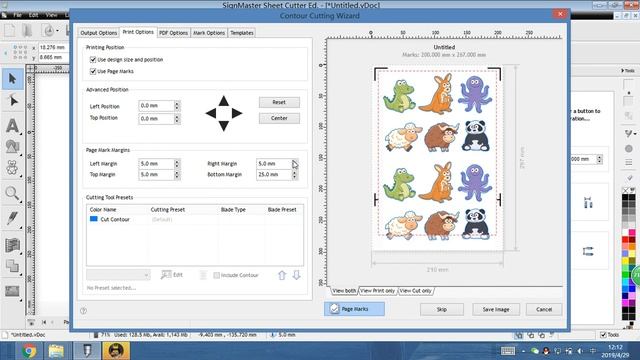The image size is (640, 360).
Task: Click the left arrow position nudge
Action: (211, 113)
